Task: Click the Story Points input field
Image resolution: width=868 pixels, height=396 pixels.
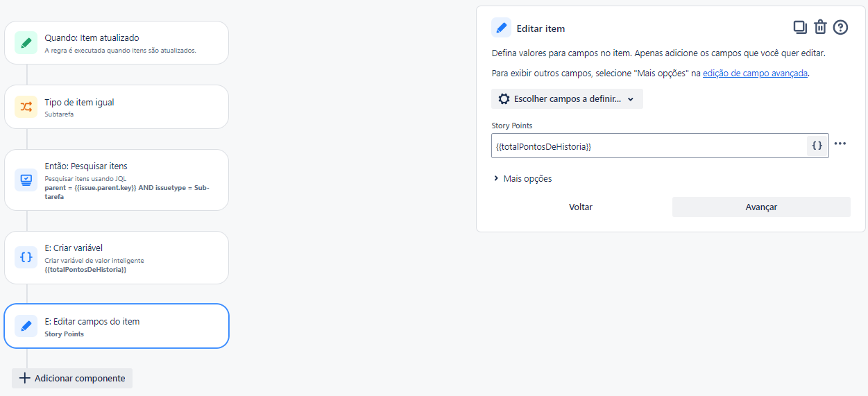Action: click(649, 146)
